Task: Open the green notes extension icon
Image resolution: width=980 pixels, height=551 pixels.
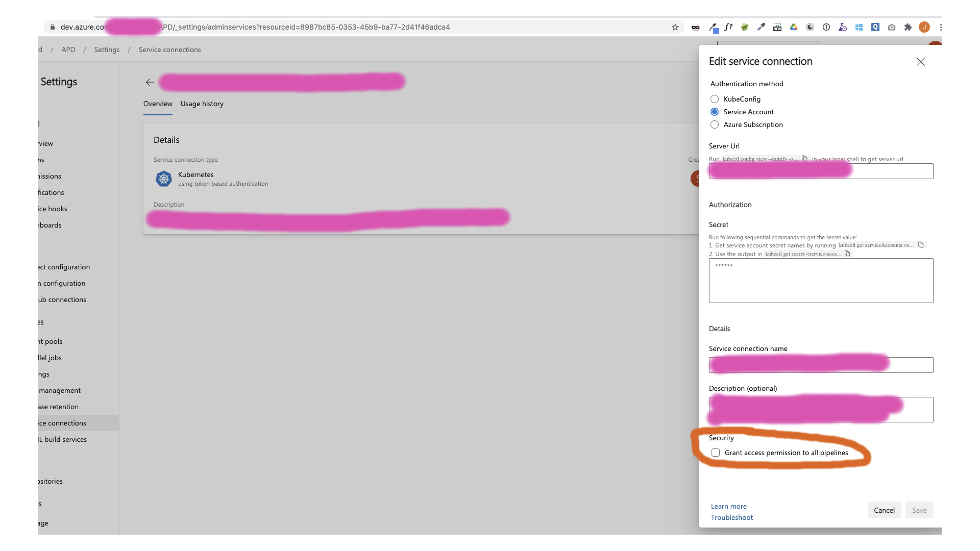Action: [745, 27]
